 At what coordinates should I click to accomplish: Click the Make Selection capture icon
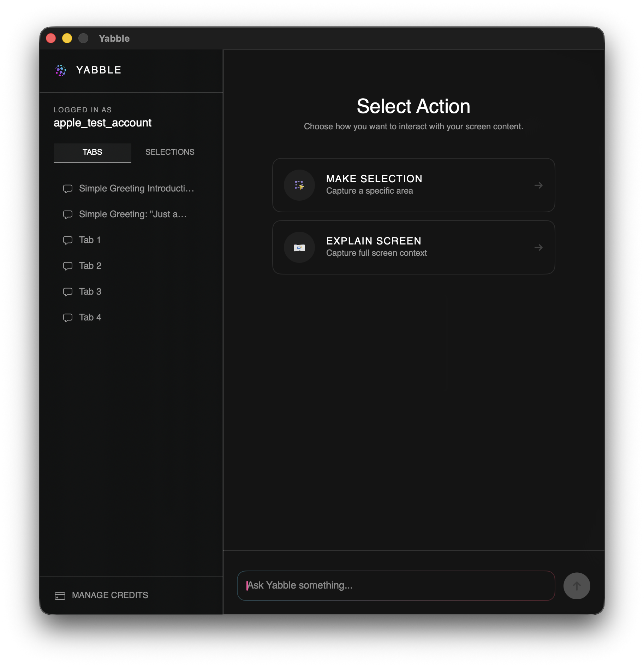click(299, 185)
